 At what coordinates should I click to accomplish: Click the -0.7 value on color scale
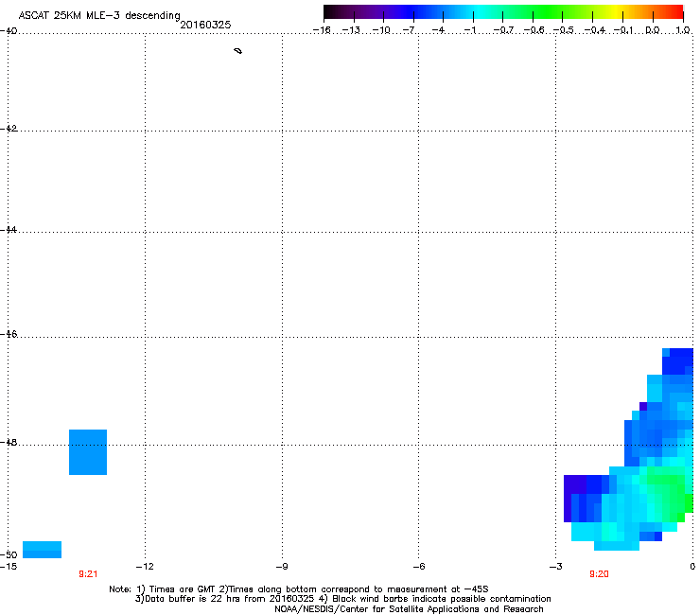(x=503, y=30)
